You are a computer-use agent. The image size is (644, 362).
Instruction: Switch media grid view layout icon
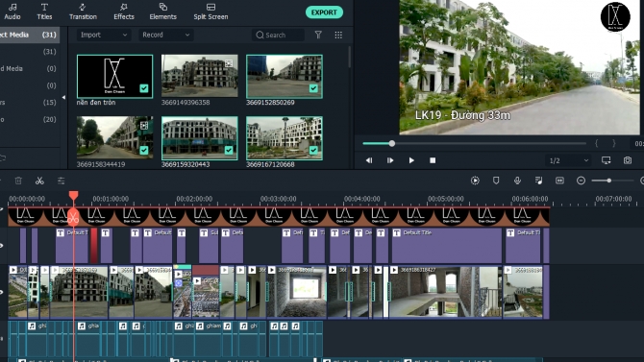point(338,35)
